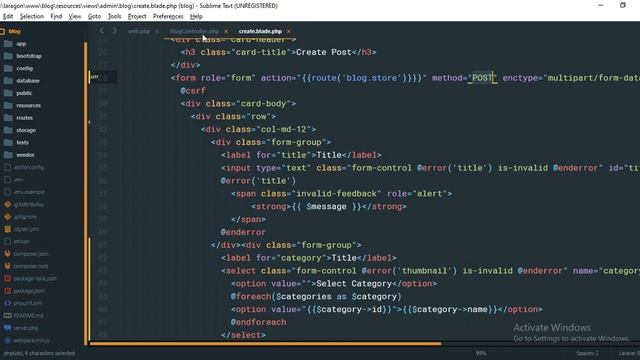Screen dimensions: 640x360
Task: Open the Goto menu
Action: point(94,16)
